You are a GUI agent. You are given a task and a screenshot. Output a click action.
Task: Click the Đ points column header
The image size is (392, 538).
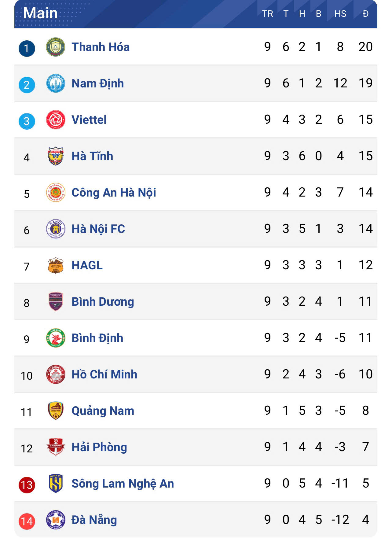coord(365,14)
